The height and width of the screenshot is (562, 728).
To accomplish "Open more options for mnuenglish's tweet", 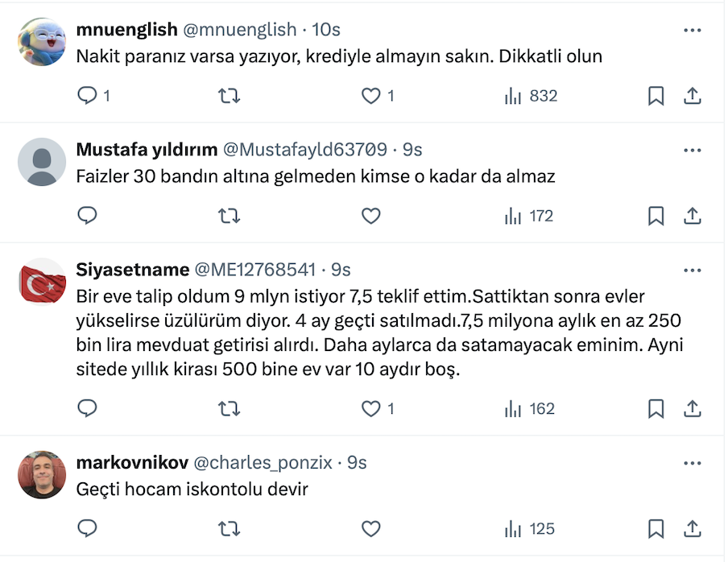I will 692,30.
